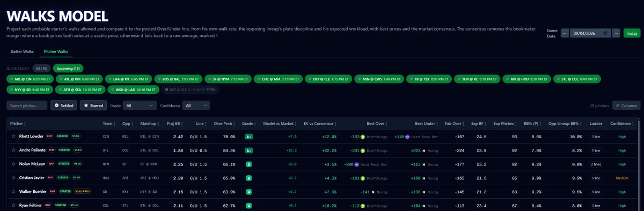The image size is (644, 211).
Task: Switch to the Batter Walks tab
Action: pos(23,51)
